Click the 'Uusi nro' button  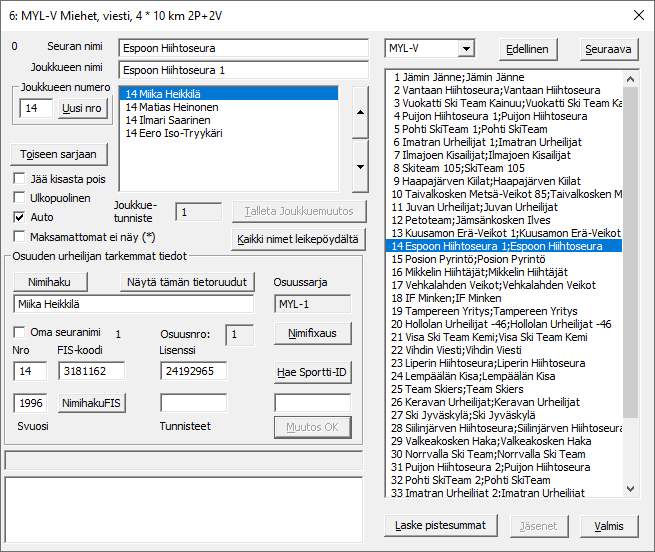82,107
